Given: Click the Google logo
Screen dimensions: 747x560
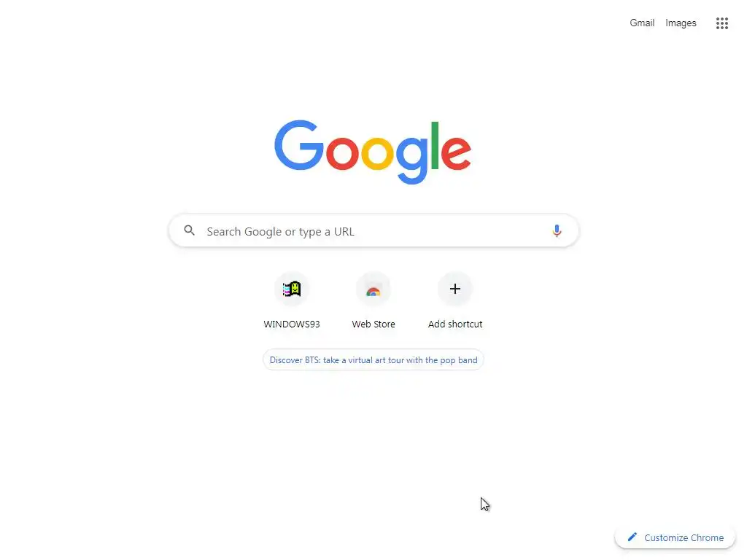Looking at the screenshot, I should (x=373, y=152).
